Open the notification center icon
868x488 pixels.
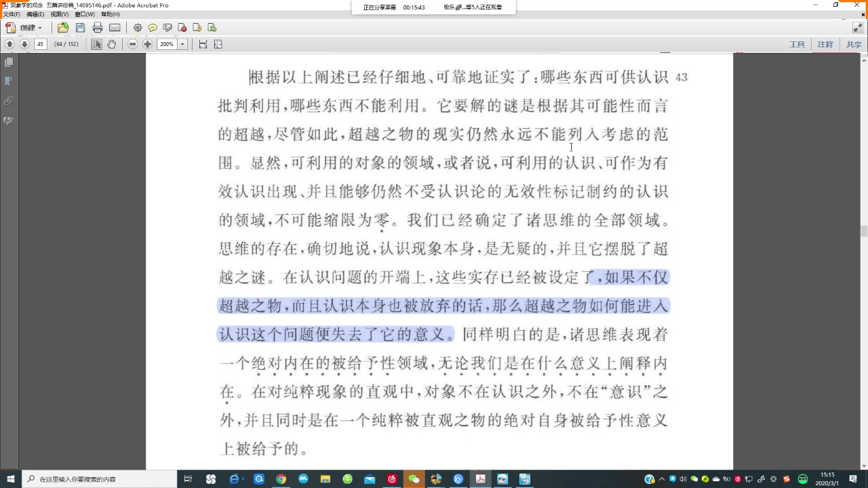853,479
